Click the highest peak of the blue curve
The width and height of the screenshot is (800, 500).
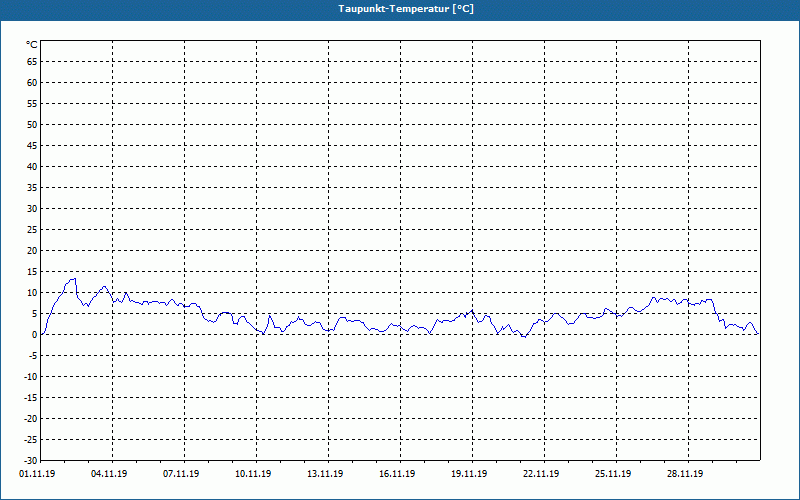73,279
